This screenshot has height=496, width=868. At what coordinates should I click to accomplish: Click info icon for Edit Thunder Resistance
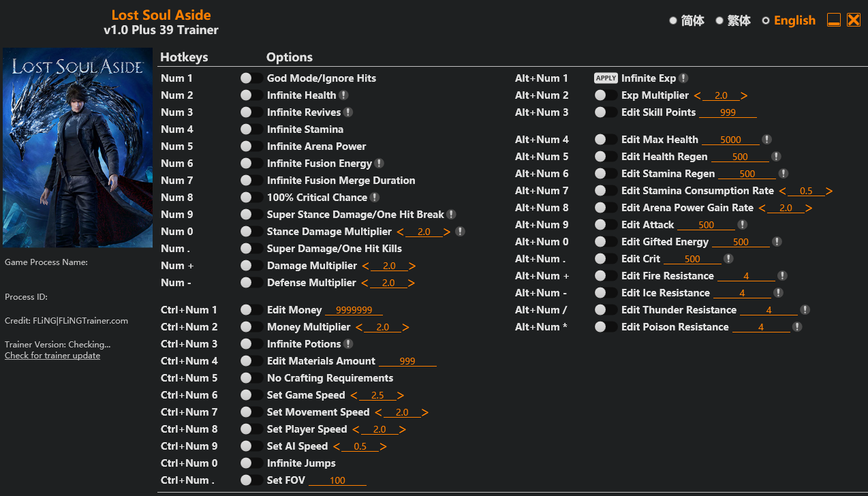pyautogui.click(x=805, y=310)
